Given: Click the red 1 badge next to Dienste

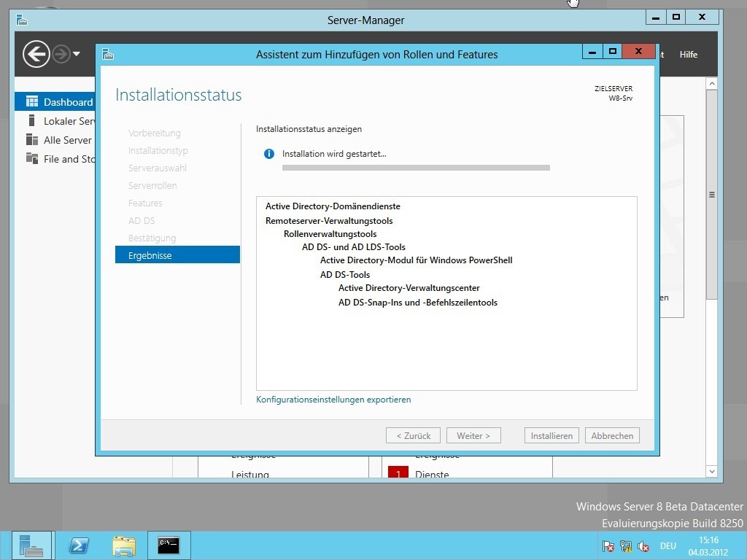Looking at the screenshot, I should point(398,472).
